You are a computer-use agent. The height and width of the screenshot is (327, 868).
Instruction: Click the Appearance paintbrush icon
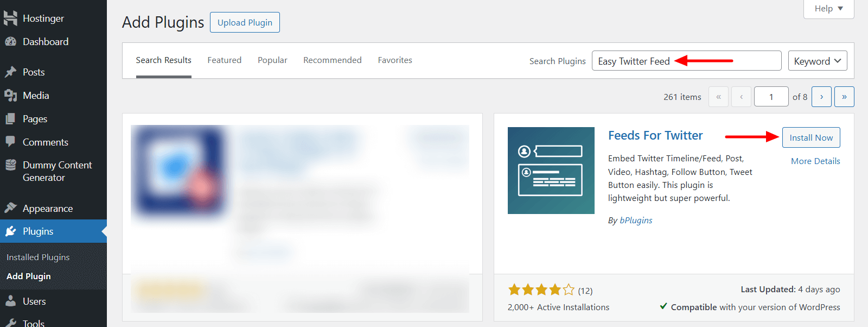10,208
